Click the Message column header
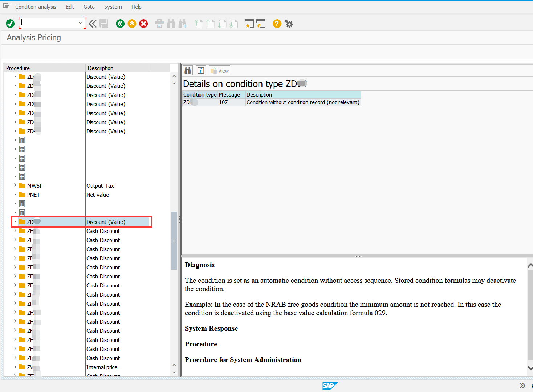 (x=232, y=95)
